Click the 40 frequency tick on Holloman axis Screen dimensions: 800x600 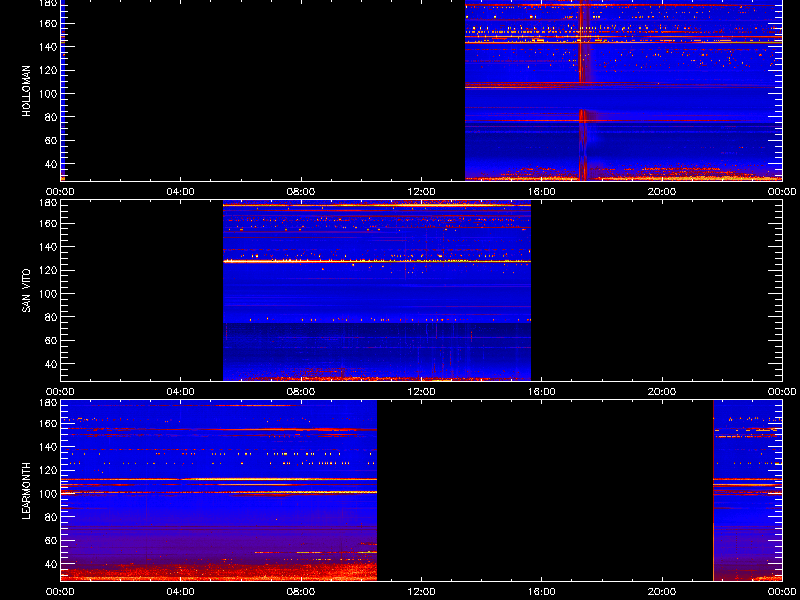pos(50,164)
